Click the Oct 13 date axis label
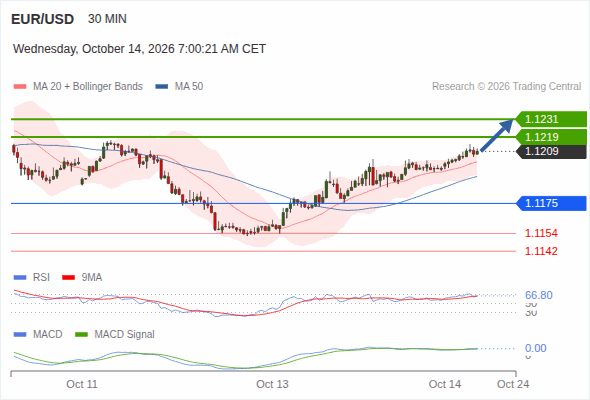 click(x=272, y=384)
